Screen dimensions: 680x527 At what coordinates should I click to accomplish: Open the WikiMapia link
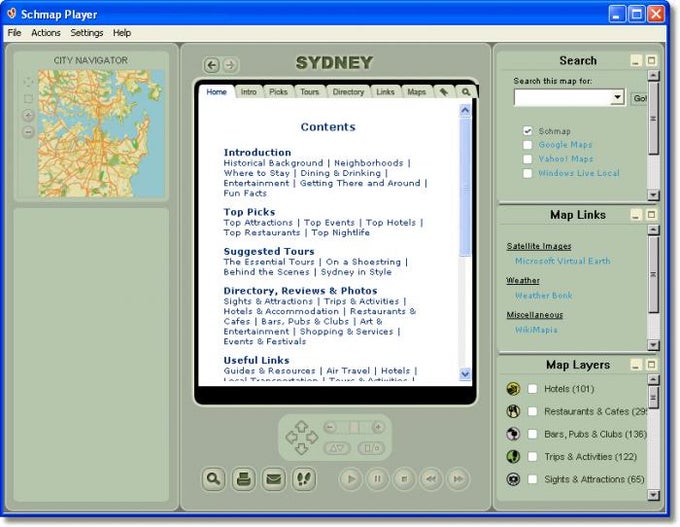tap(536, 330)
